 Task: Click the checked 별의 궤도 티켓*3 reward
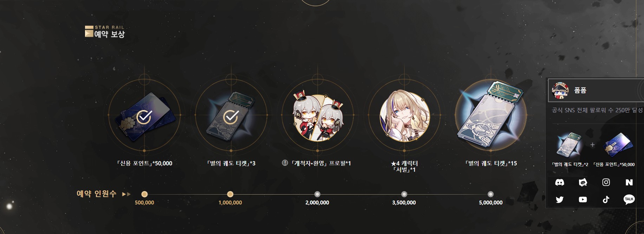pos(231,115)
